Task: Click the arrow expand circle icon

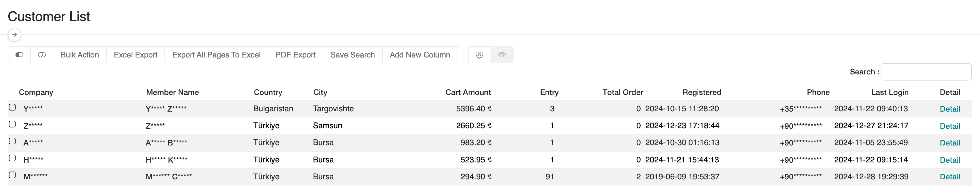Action: (x=14, y=35)
